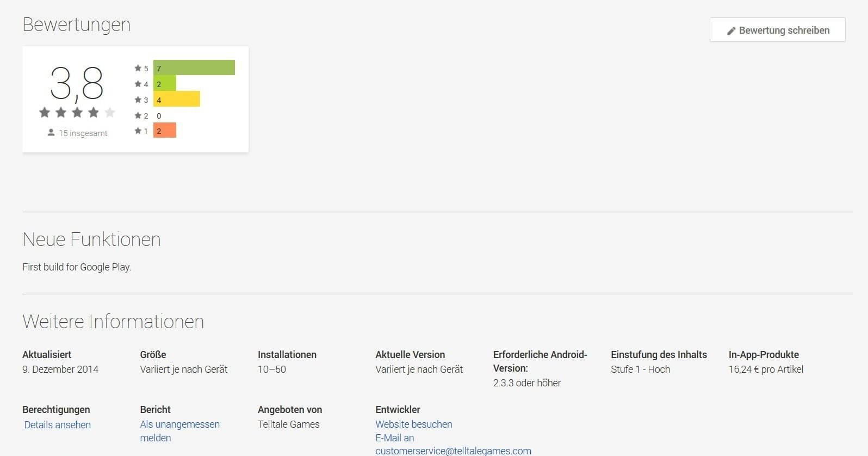The width and height of the screenshot is (868, 456).
Task: Click the E-Mail an customerservice link
Action: pos(453,445)
